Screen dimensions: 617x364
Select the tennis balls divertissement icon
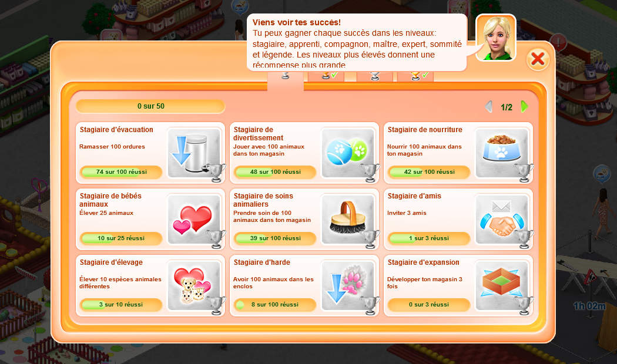(348, 153)
